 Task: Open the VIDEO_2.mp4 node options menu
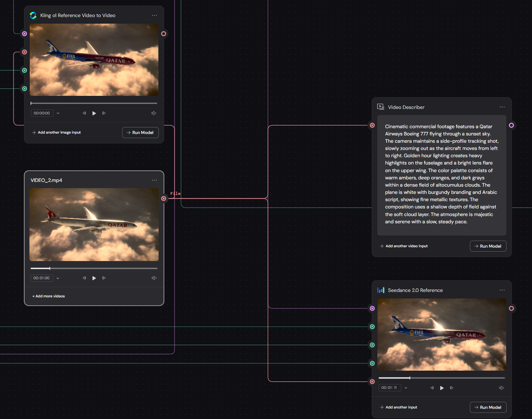155,180
